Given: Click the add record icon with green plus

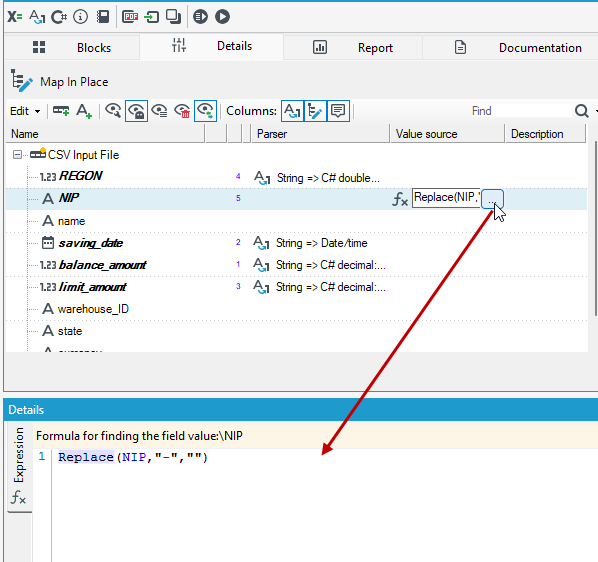Looking at the screenshot, I should pyautogui.click(x=61, y=111).
